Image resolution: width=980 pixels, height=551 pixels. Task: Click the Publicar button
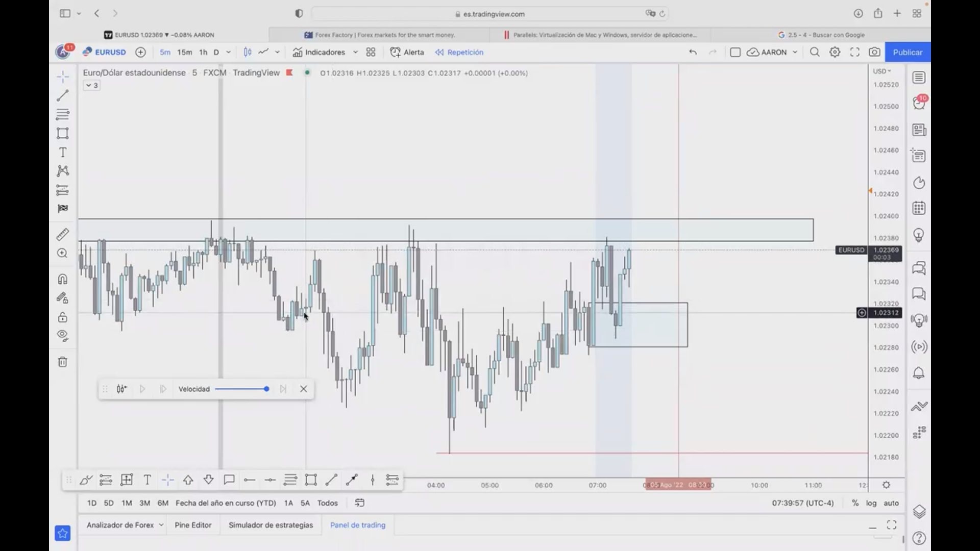point(908,52)
